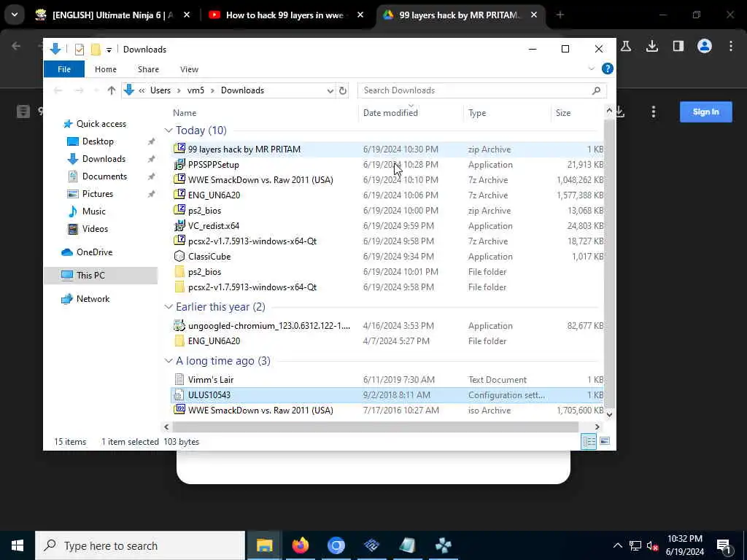Collapse the A long time ago group
This screenshot has height=560, width=747.
(169, 361)
